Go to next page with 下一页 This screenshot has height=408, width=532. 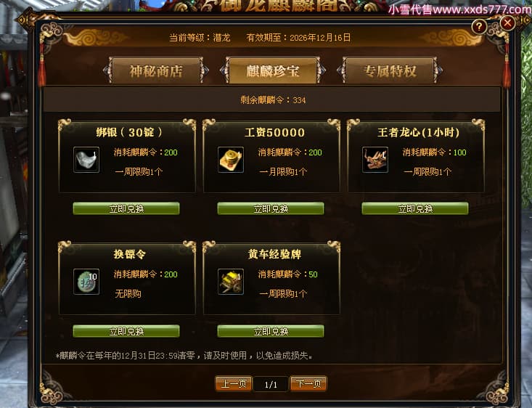click(308, 384)
